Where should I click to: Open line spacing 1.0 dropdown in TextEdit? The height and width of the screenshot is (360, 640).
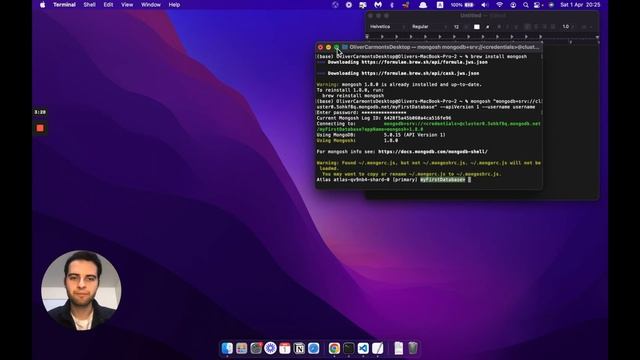(x=568, y=27)
